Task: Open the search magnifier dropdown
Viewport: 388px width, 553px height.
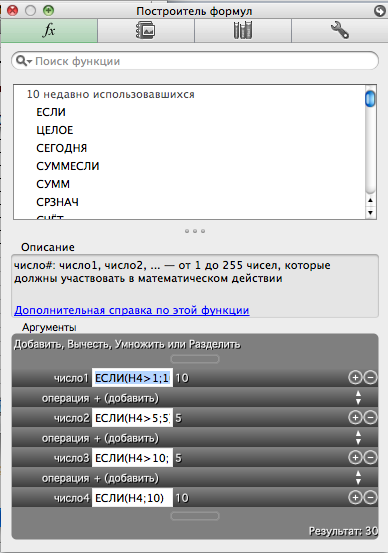Action: point(24,61)
